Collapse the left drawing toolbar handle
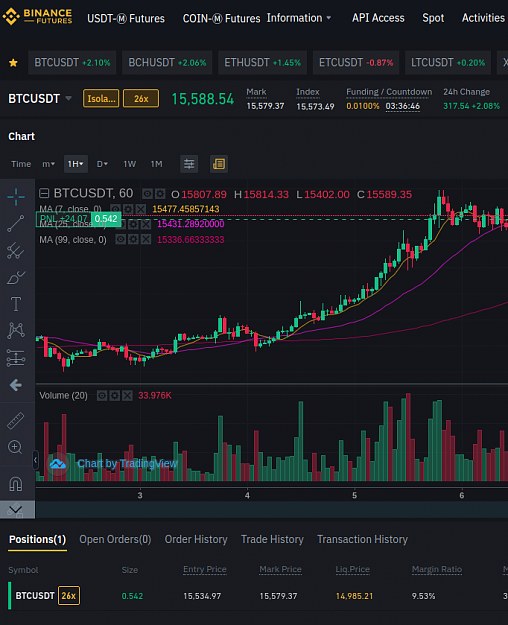Screen dimensions: 508x625 click(x=35, y=460)
